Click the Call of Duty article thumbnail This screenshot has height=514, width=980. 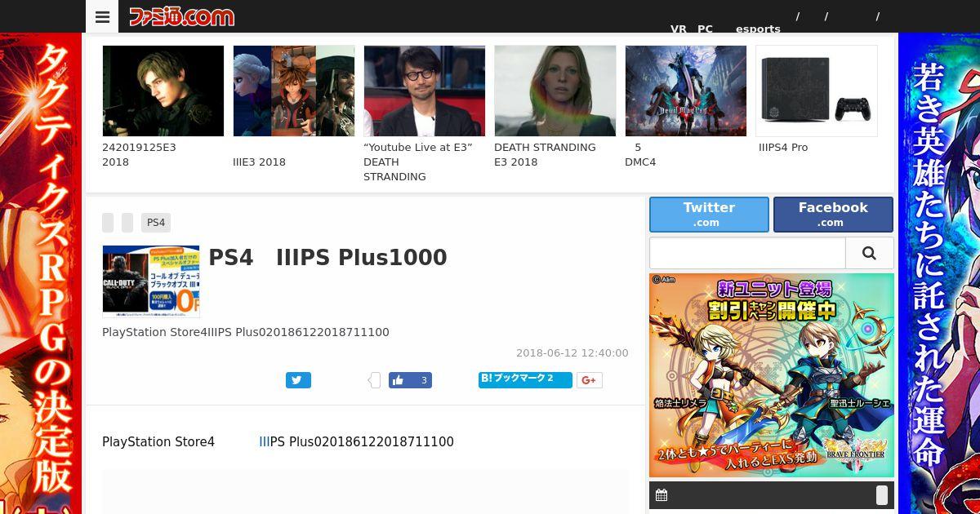click(151, 281)
